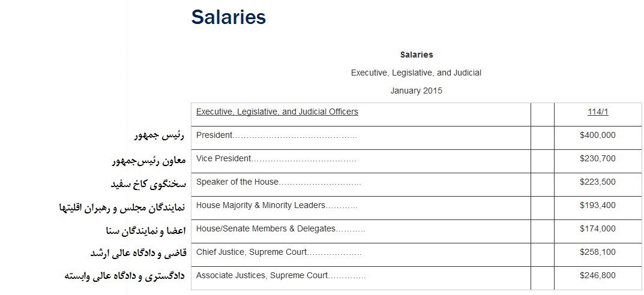This screenshot has height=295, width=644.
Task: Click the $258,100 salary cell
Action: point(597,252)
